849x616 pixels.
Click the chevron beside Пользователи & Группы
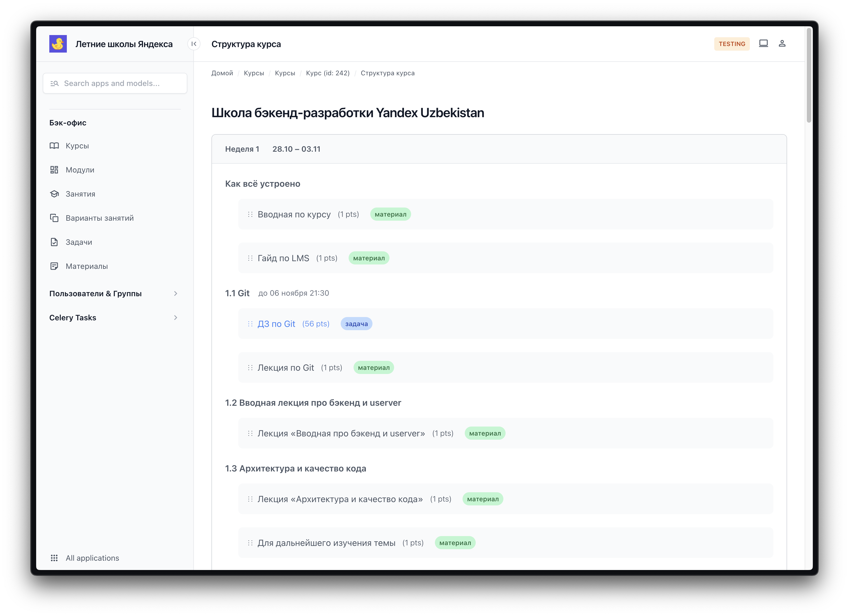click(176, 293)
